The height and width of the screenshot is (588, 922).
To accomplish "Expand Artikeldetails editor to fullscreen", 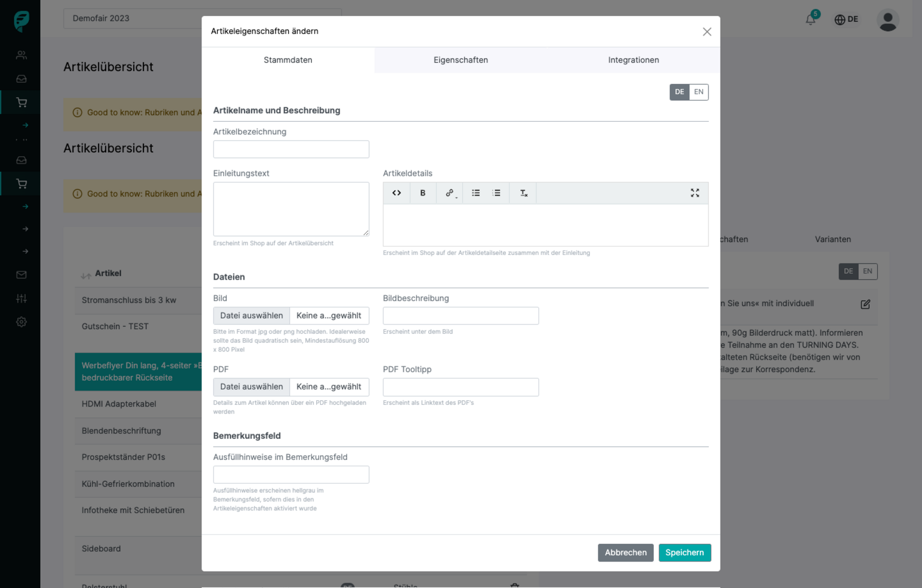I will tap(695, 193).
